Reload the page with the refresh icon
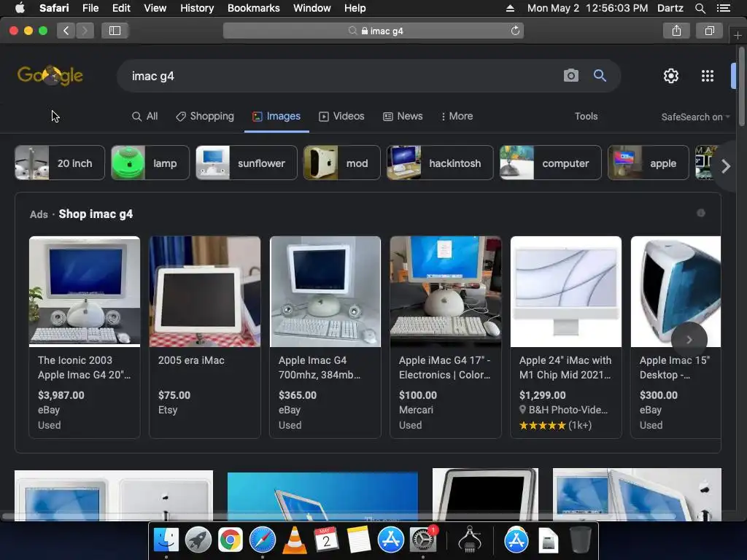The height and width of the screenshot is (560, 747). [515, 31]
